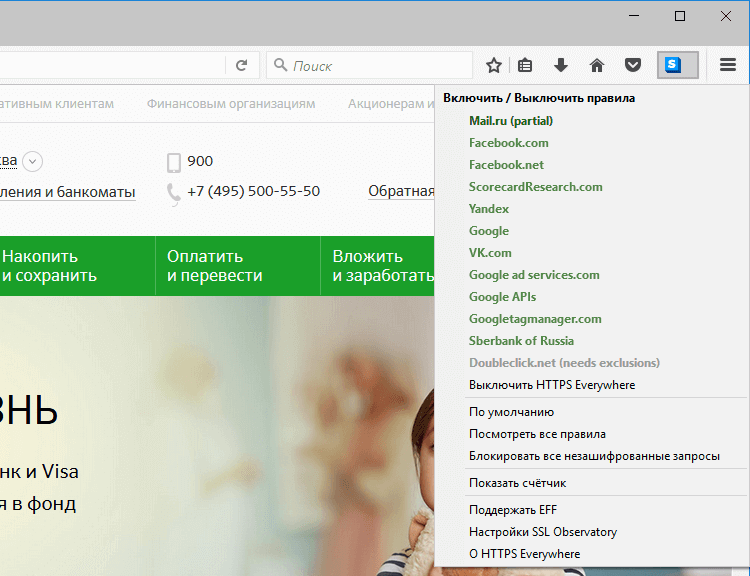Toggle the Facebook.net rule
Viewport: 750px width, 576px height.
[x=506, y=165]
